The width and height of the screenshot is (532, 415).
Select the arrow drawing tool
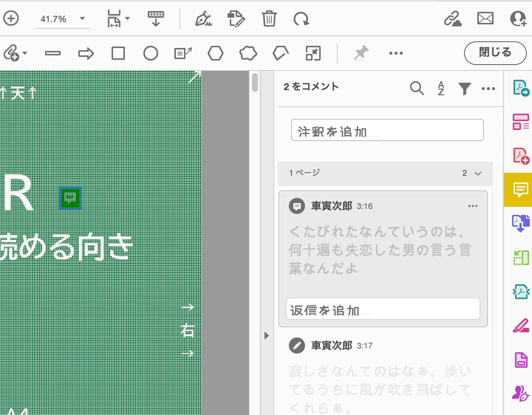pyautogui.click(x=86, y=54)
